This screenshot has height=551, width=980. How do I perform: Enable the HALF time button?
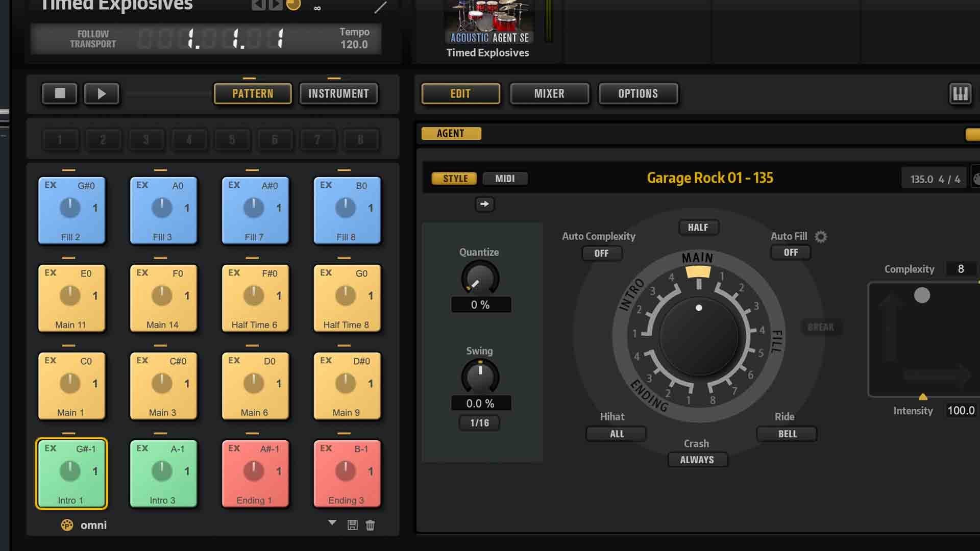[x=698, y=228]
